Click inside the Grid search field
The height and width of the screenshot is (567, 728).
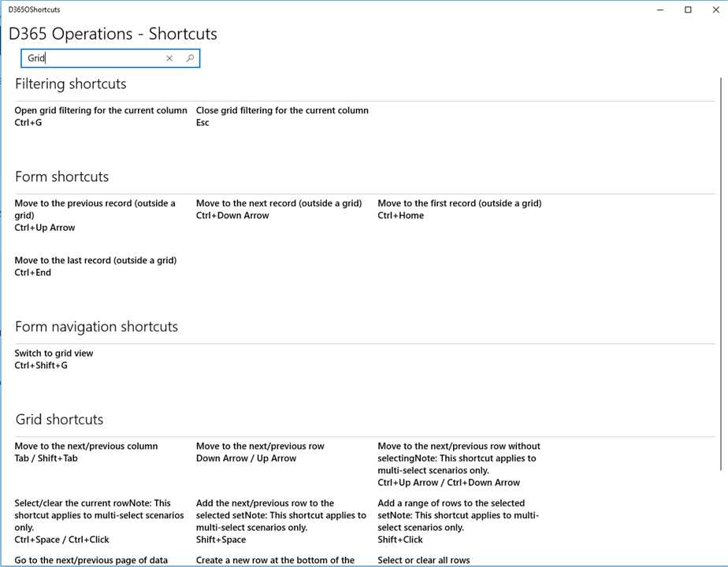pyautogui.click(x=92, y=58)
